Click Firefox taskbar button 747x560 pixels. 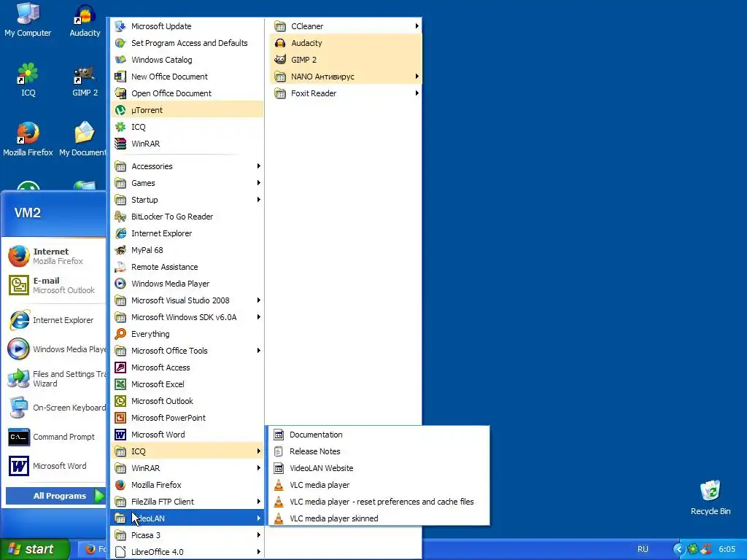(x=93, y=549)
